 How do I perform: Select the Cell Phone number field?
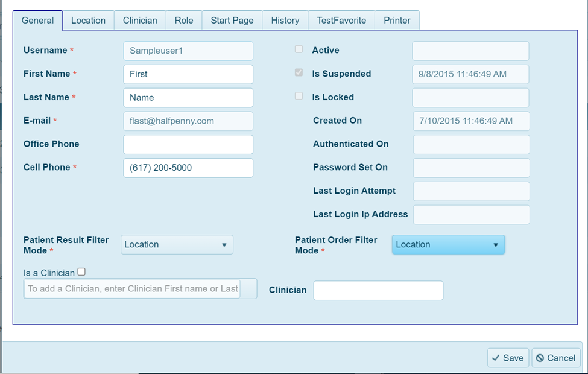[188, 168]
